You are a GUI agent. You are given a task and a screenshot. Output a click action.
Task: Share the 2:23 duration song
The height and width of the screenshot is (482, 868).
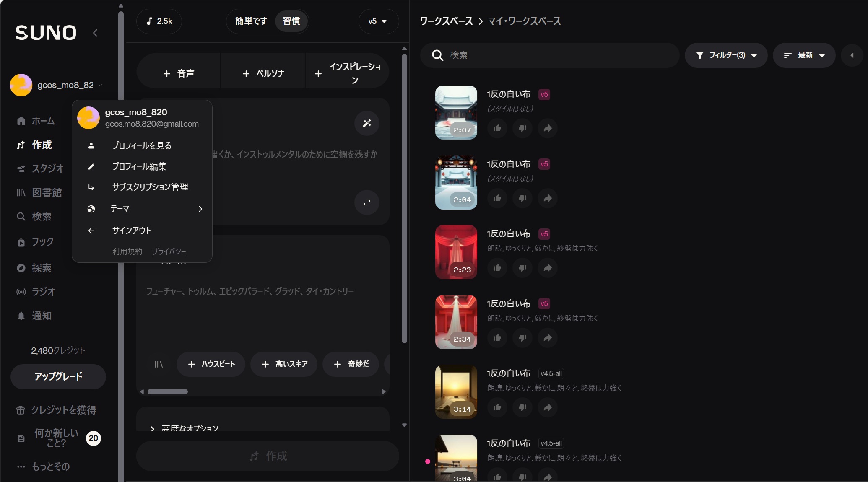(548, 268)
